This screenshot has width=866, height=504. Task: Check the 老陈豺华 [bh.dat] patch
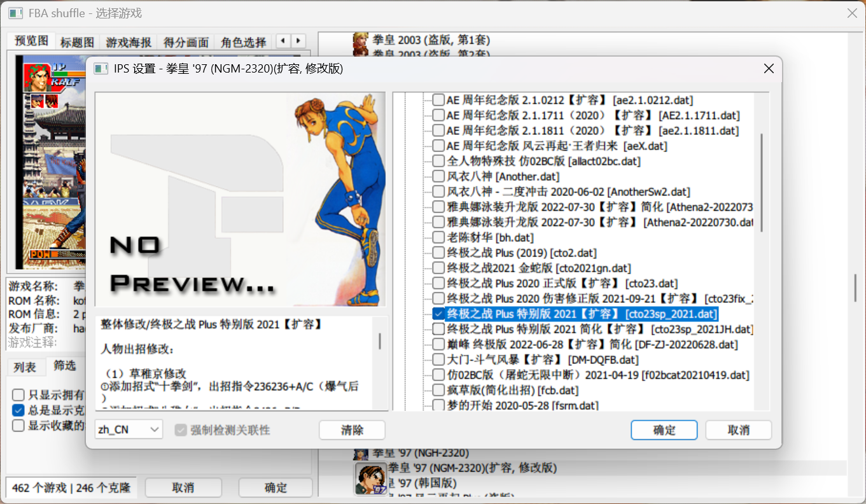tap(438, 237)
